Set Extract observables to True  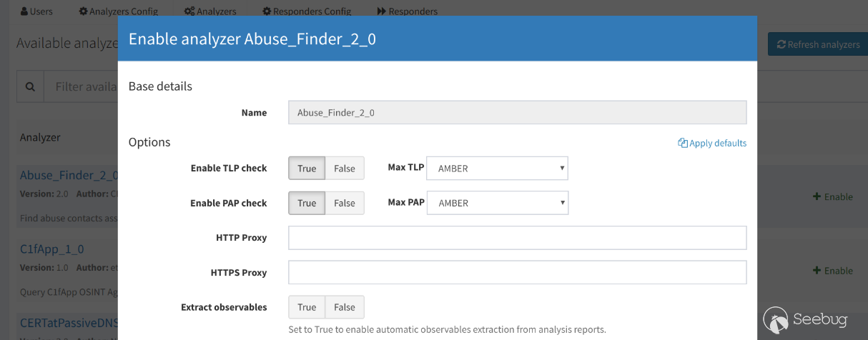point(307,307)
